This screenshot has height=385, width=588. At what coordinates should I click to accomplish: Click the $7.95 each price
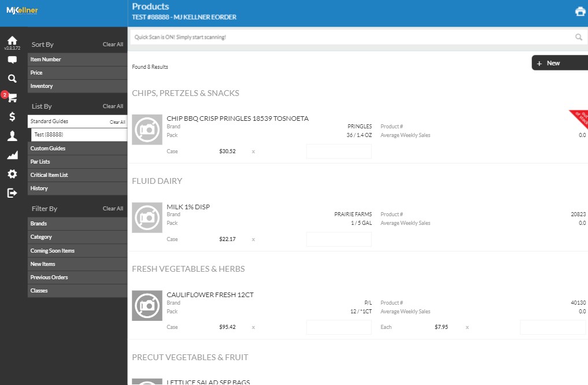pos(441,327)
